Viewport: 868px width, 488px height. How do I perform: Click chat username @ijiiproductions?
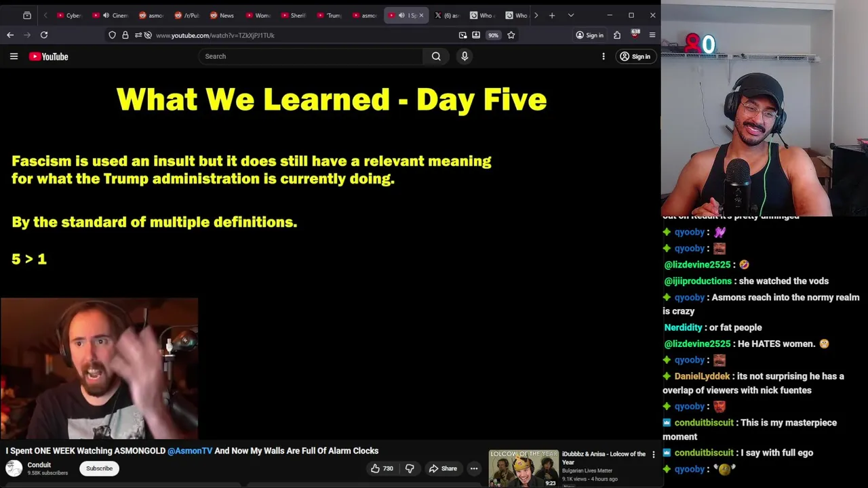tap(698, 281)
